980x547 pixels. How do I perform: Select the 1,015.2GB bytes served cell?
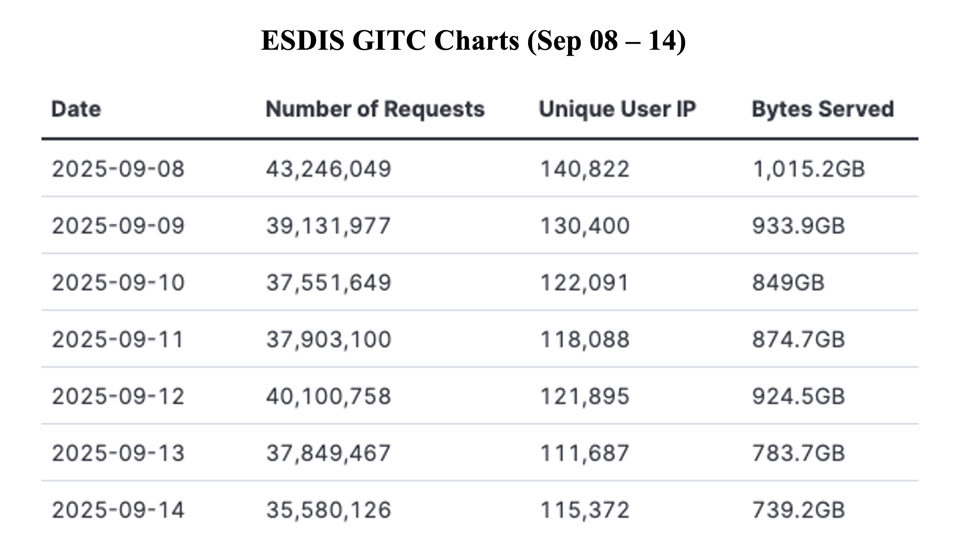808,169
